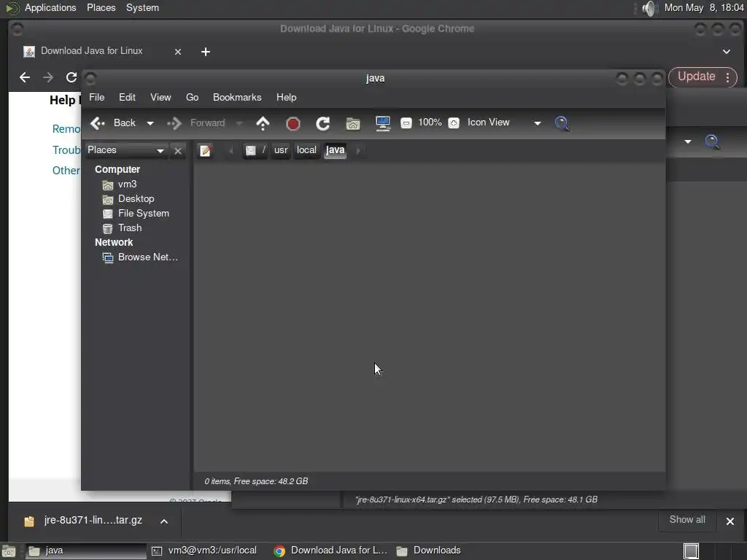The height and width of the screenshot is (560, 747).
Task: Click the show desktop icon in taskbar
Action: 9,551
